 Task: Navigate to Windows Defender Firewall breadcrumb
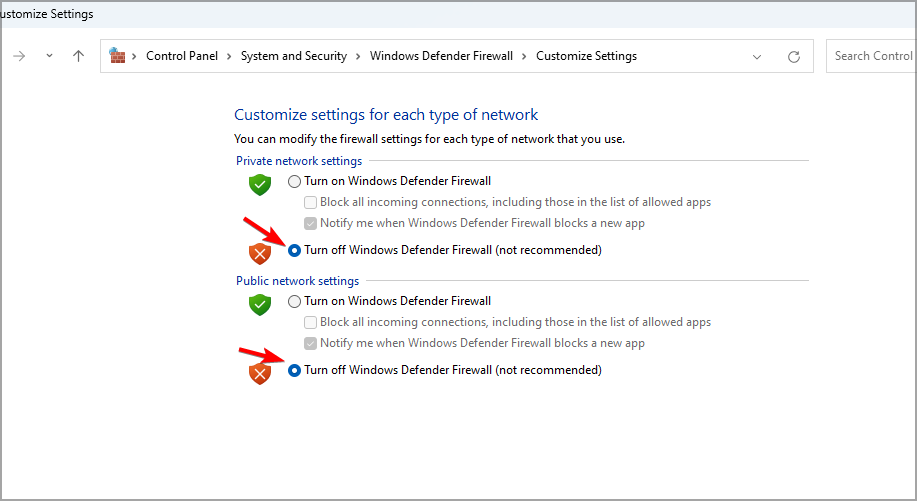click(x=442, y=56)
